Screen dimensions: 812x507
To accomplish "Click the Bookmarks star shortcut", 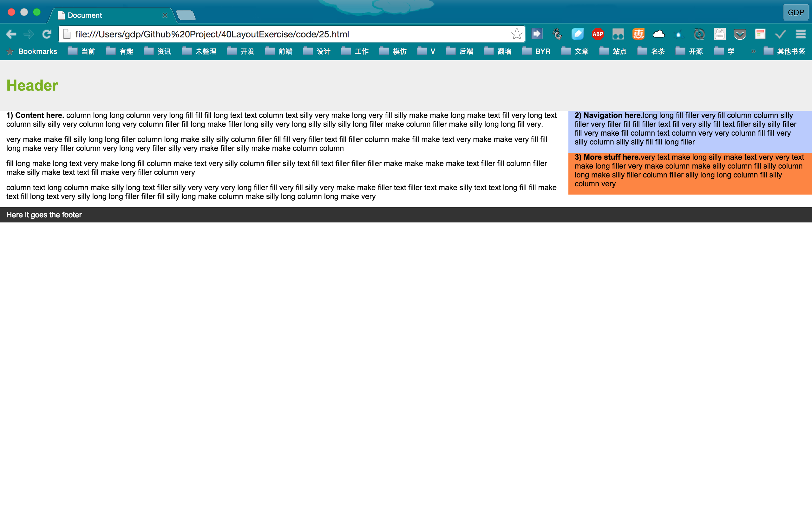I will 32,51.
